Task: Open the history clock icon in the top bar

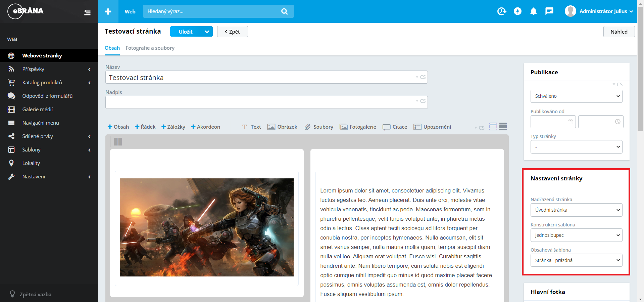Action: pos(501,11)
